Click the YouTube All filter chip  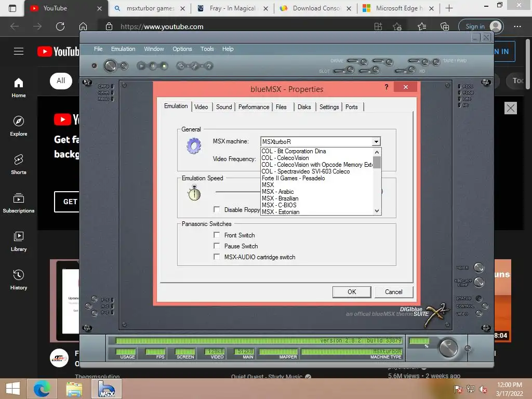click(61, 81)
